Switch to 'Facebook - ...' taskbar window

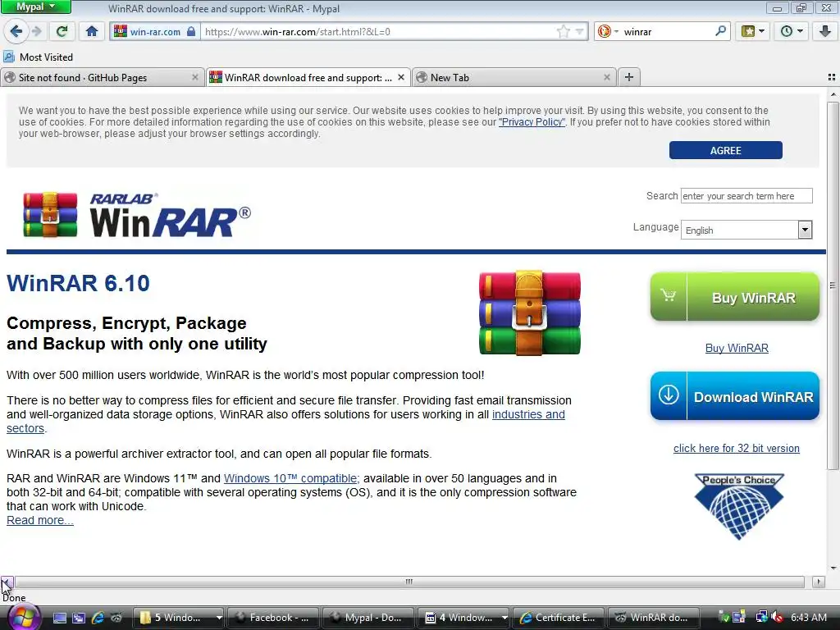tap(272, 618)
